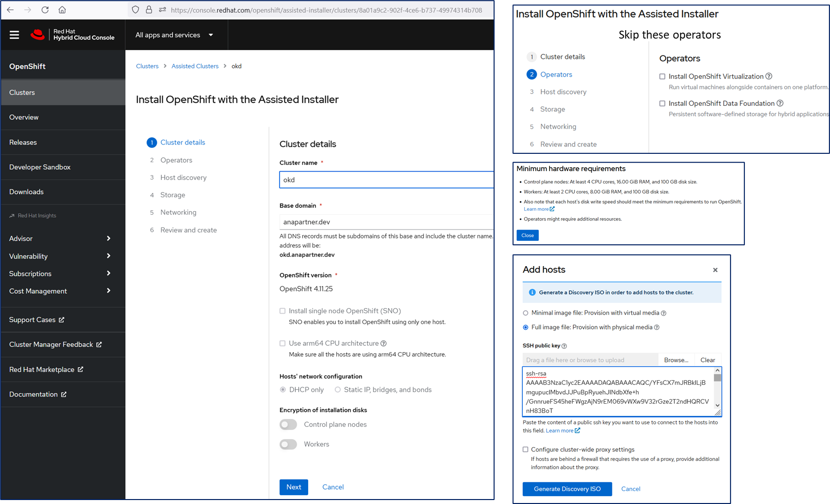
Task: Click the Generate Discovery ISO button
Action: (567, 489)
